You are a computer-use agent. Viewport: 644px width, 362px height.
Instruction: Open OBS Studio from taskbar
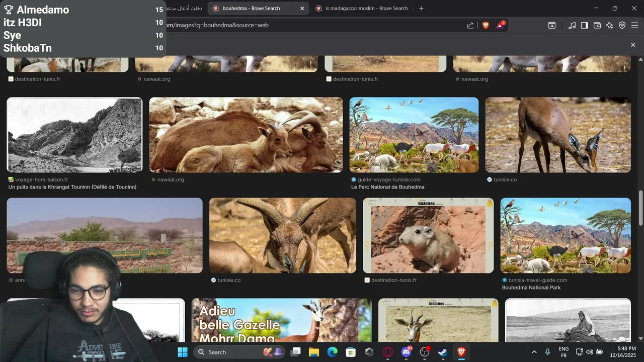coord(425,352)
